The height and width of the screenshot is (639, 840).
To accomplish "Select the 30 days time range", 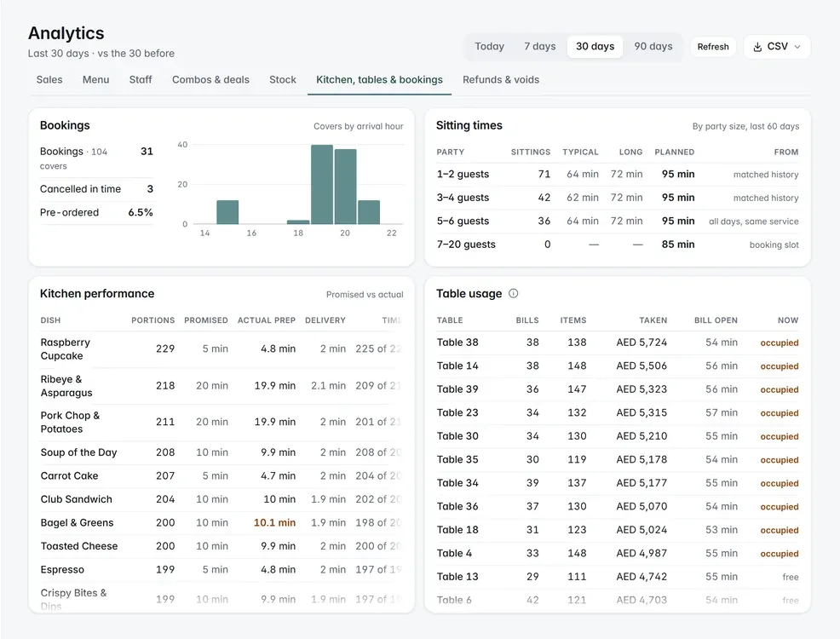I will pos(595,47).
